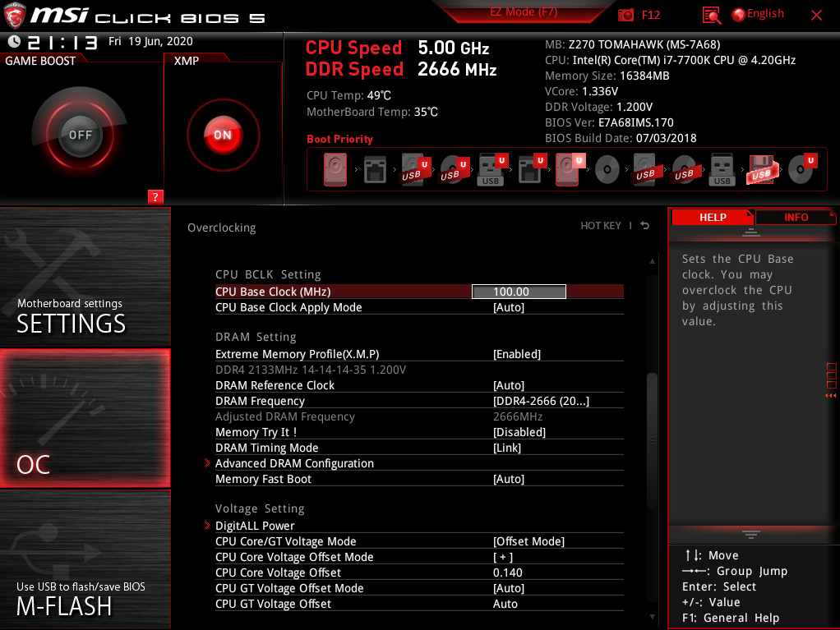The height and width of the screenshot is (630, 840).
Task: Open CPU Base Clock Apply Mode [Auto] option
Action: pos(419,307)
